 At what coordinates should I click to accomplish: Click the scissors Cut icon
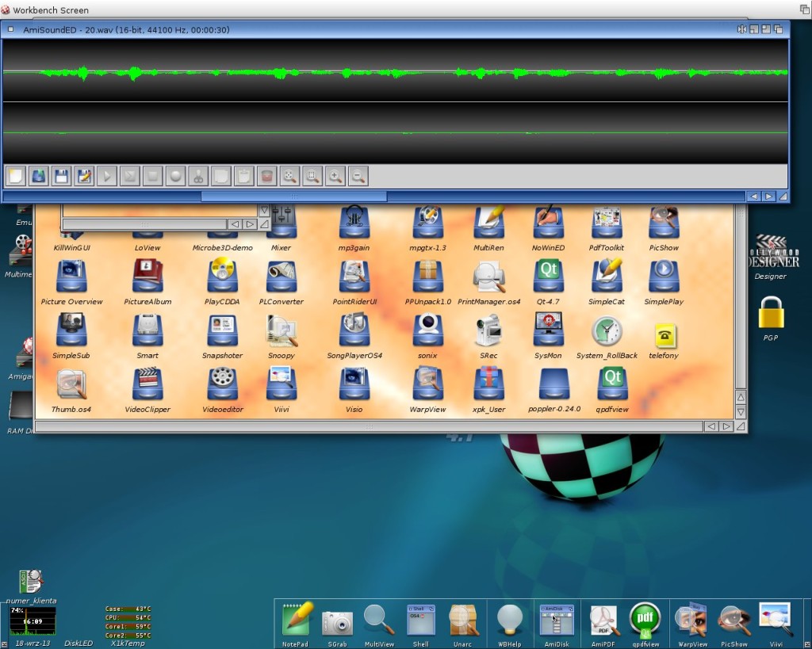197,177
